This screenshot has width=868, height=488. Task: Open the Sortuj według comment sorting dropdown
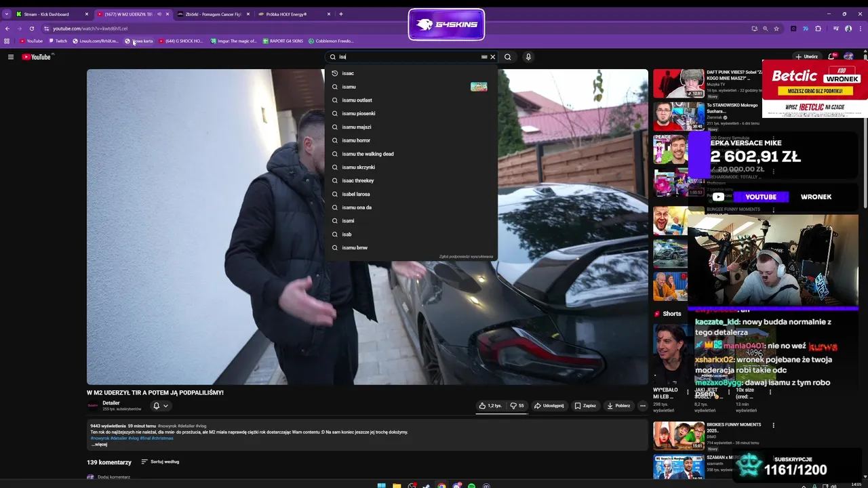161,462
